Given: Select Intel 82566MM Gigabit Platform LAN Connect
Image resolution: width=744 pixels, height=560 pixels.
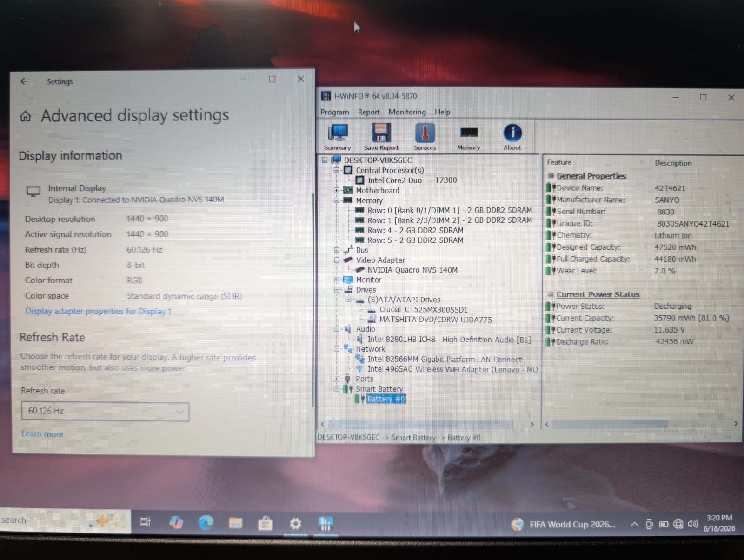Looking at the screenshot, I should [445, 359].
